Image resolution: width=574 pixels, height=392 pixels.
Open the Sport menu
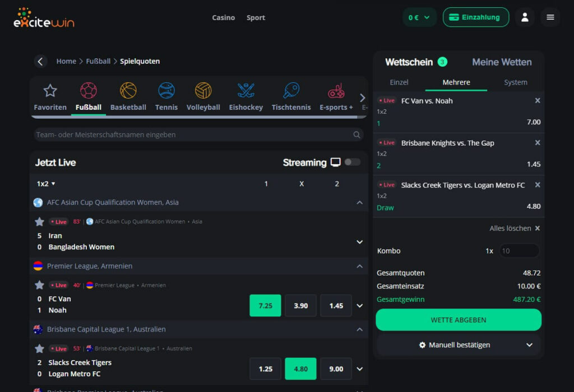pyautogui.click(x=256, y=17)
